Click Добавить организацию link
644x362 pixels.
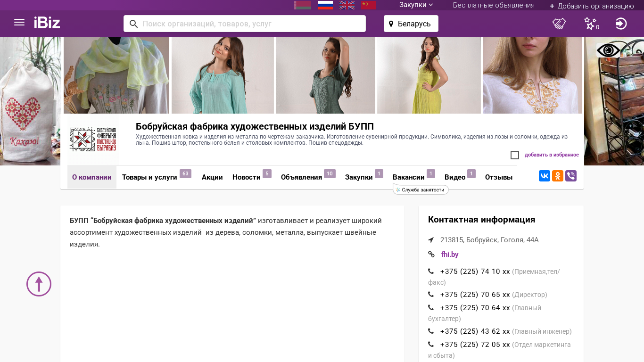tap(592, 6)
